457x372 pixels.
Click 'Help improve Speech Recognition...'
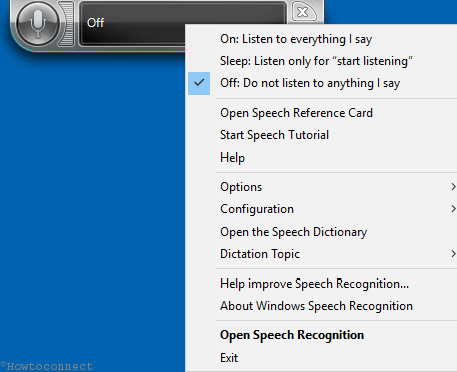pyautogui.click(x=321, y=284)
